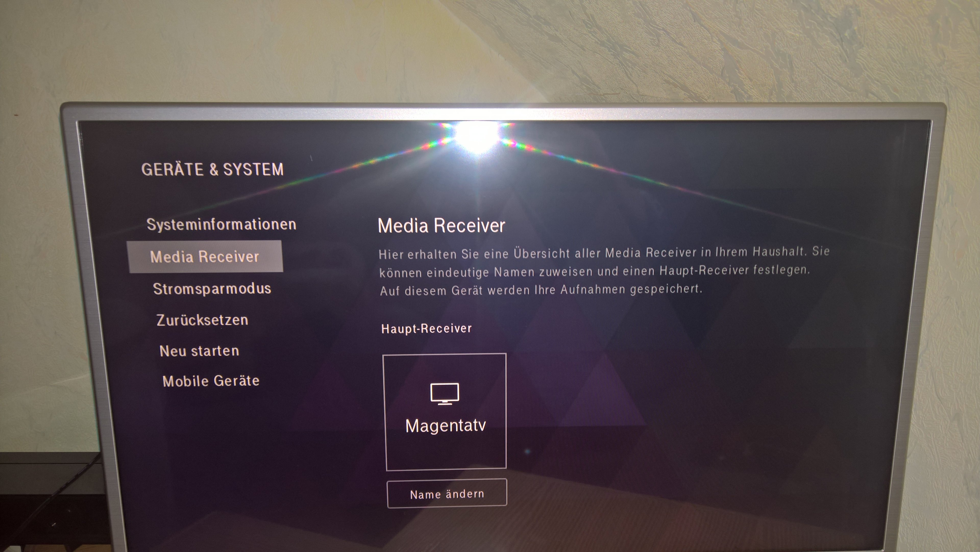Open Mobile Geräte menu entry
The height and width of the screenshot is (552, 980).
[211, 381]
